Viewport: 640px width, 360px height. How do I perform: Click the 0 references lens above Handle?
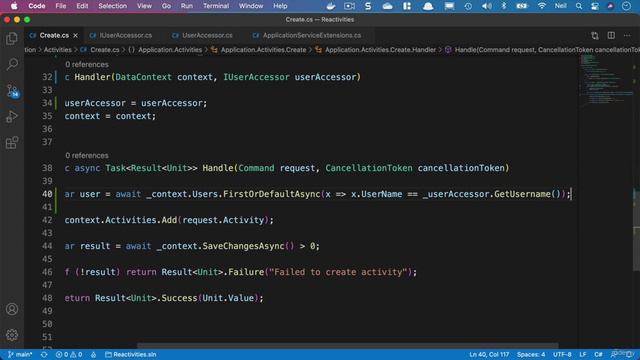(87, 156)
